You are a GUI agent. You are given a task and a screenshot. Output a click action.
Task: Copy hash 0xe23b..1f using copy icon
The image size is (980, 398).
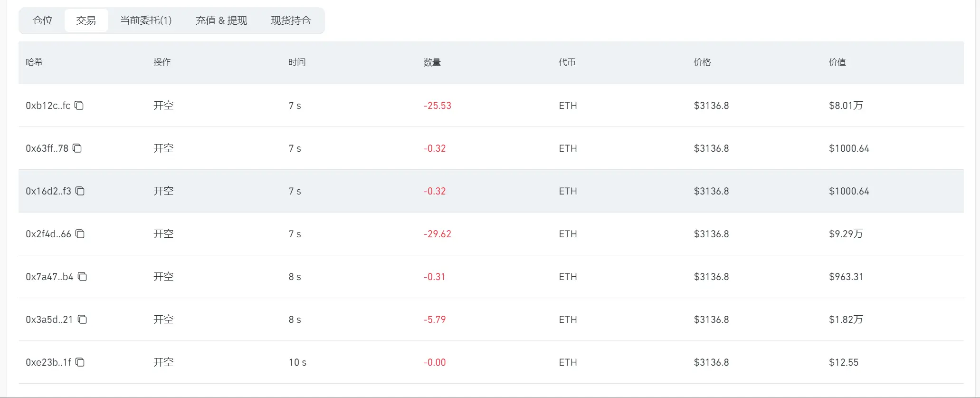80,362
